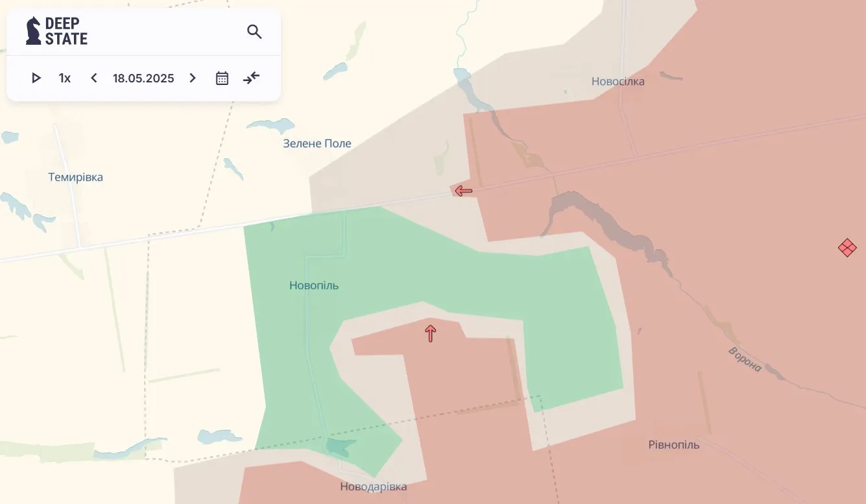Change the 1x playback speed
Image resolution: width=866 pixels, height=504 pixels.
coord(65,78)
